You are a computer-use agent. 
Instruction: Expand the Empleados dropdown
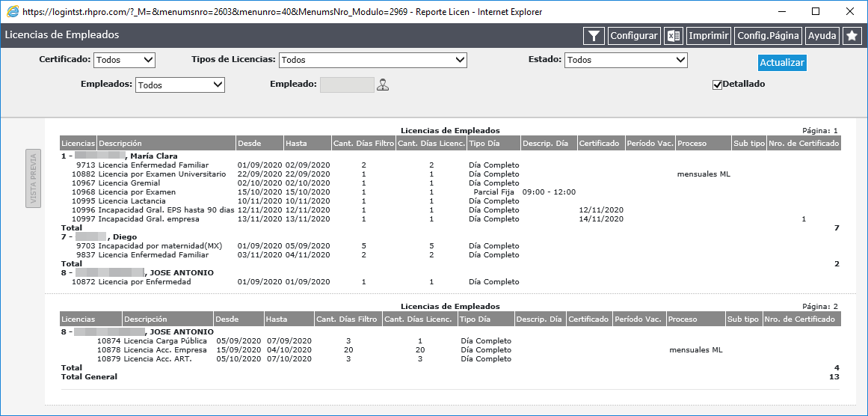click(x=180, y=85)
